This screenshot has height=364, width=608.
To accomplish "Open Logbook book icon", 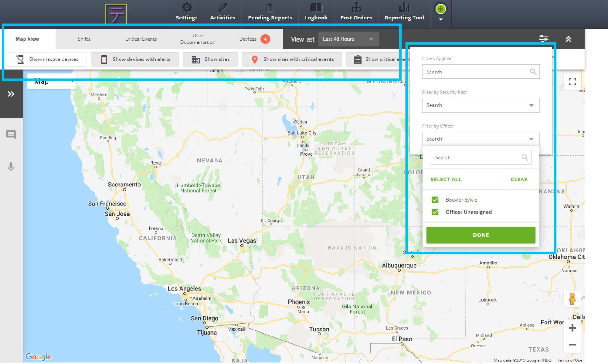I will (x=316, y=7).
